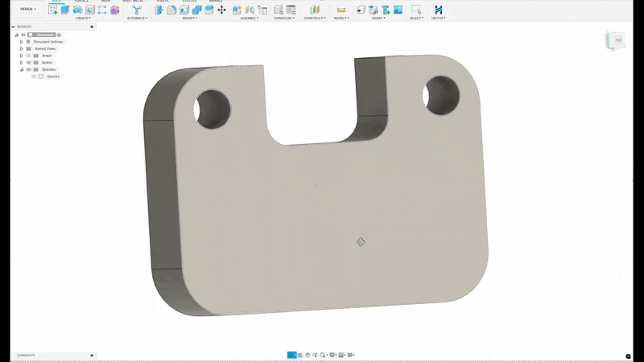The width and height of the screenshot is (644, 362).
Task: Collapse the root component tree
Action: pyautogui.click(x=16, y=35)
